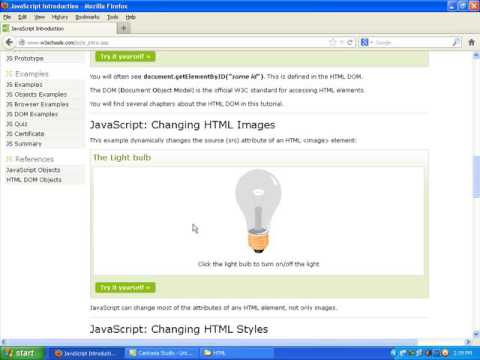Click the top Try it yourself button

(125, 57)
